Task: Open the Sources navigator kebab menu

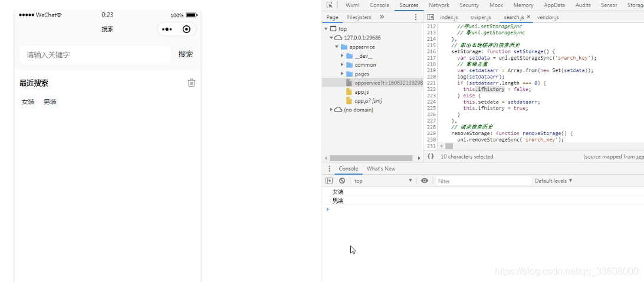Action: point(416,17)
